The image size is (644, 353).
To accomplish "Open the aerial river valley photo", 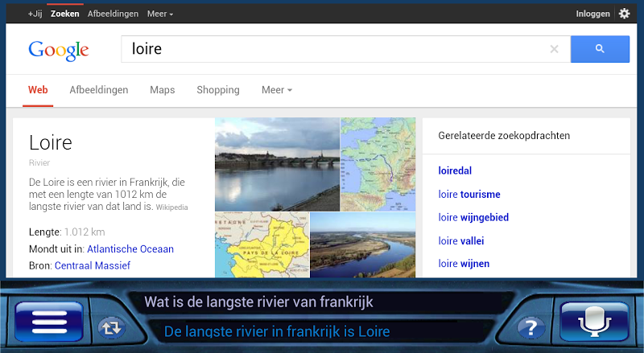I will pyautogui.click(x=363, y=244).
